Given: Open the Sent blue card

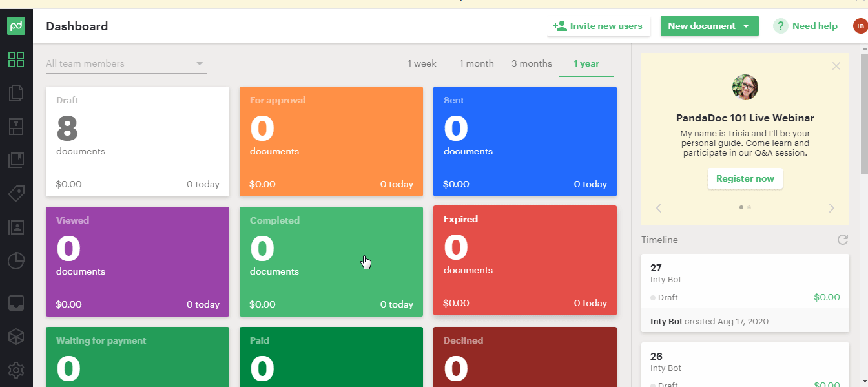Looking at the screenshot, I should coord(525,141).
